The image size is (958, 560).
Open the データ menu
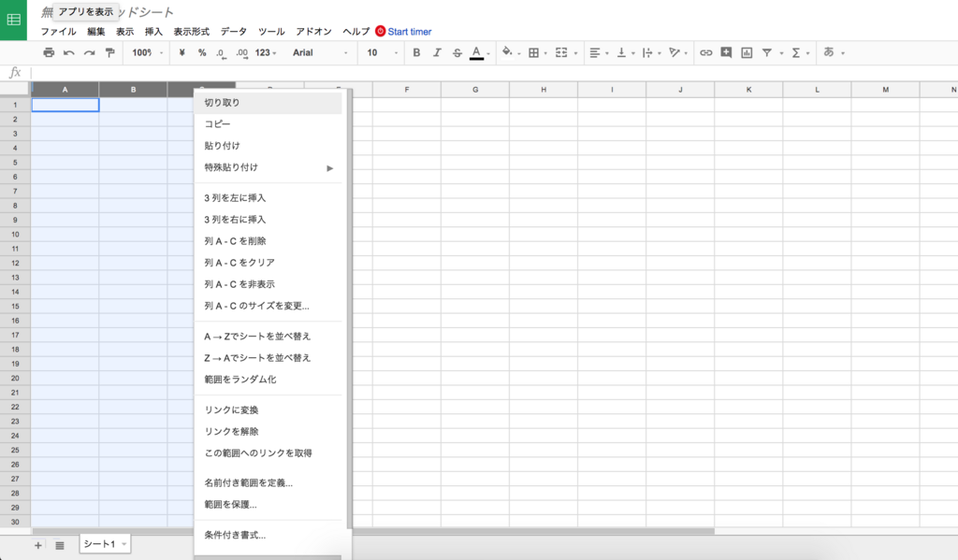[x=233, y=32]
